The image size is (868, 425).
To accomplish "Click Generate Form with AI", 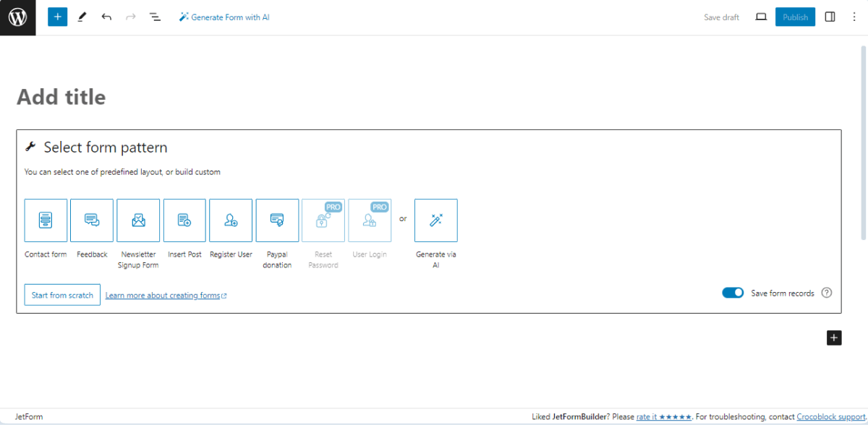I will click(x=224, y=17).
